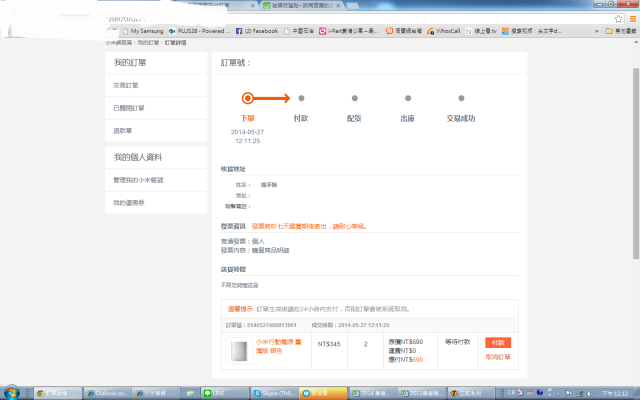The height and width of the screenshot is (400, 640).
Task: Open a new browser tab
Action: tap(352, 6)
